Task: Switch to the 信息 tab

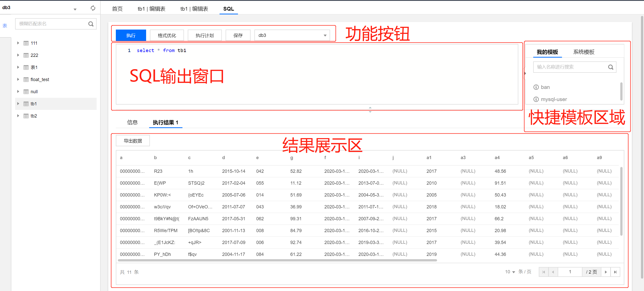Action: (x=132, y=123)
